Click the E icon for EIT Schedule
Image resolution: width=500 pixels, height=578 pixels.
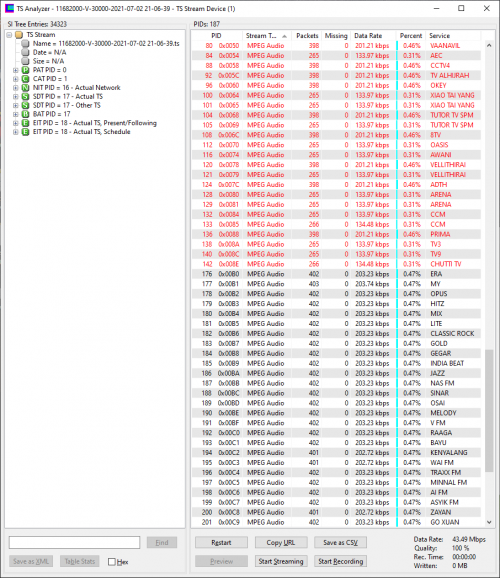(x=25, y=132)
